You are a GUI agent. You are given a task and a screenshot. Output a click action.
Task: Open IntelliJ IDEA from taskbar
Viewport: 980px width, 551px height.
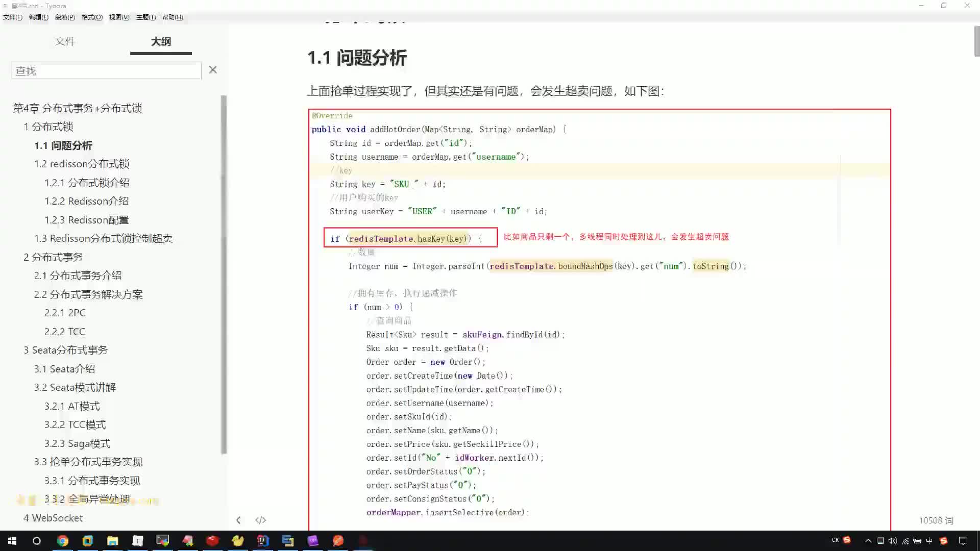[x=262, y=541]
